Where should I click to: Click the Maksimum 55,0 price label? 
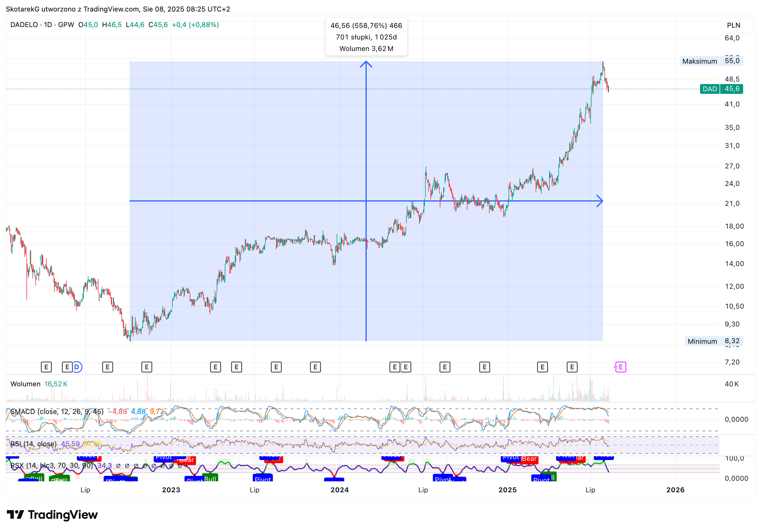(x=711, y=61)
